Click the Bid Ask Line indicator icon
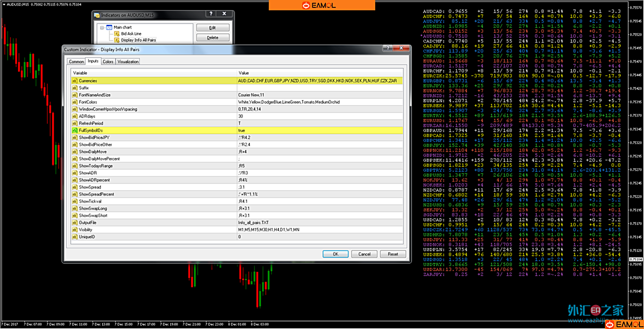 point(117,34)
